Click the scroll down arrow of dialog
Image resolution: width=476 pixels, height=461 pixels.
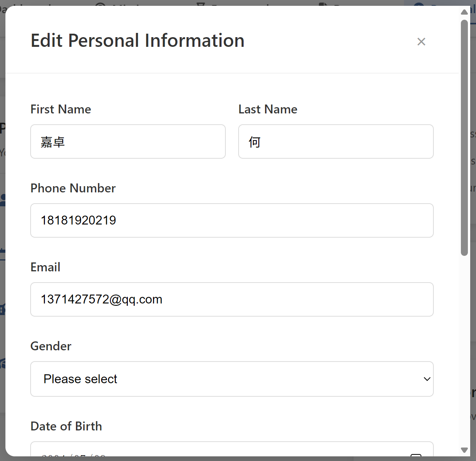[x=464, y=450]
